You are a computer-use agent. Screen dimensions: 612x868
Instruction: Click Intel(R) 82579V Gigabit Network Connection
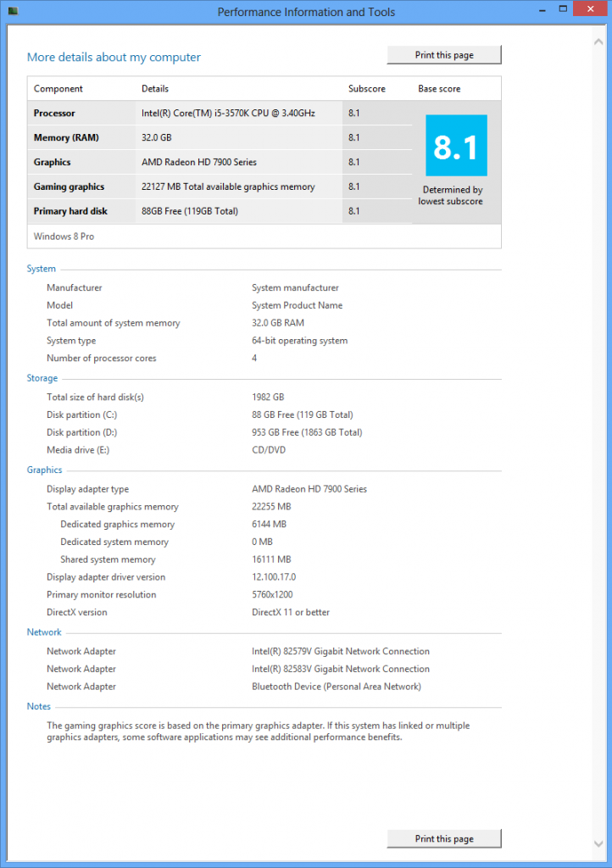coord(340,652)
